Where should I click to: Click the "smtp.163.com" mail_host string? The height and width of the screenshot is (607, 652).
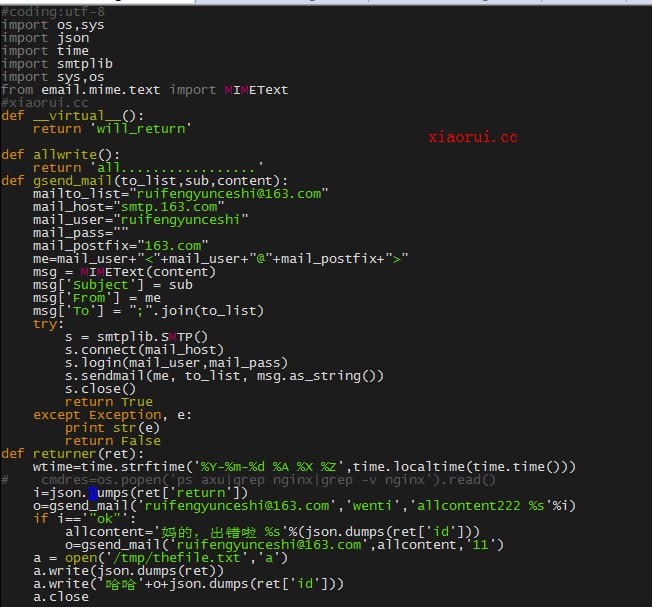pos(166,206)
